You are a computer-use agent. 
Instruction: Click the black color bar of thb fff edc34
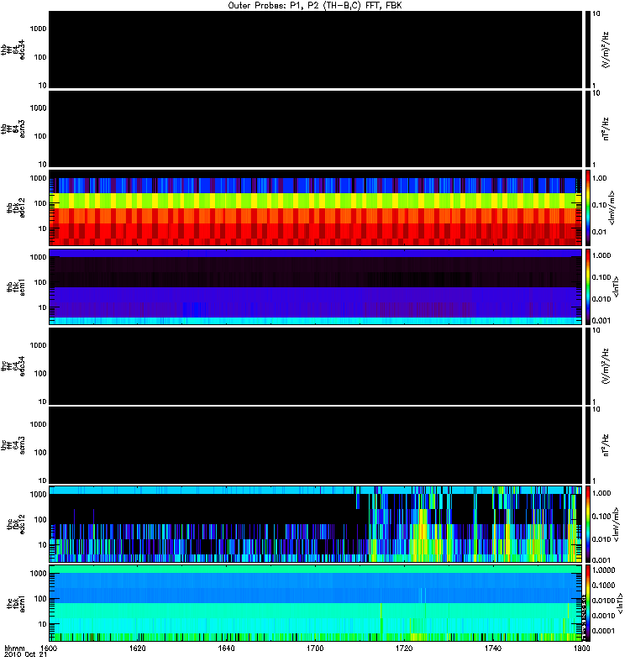[x=588, y=50]
